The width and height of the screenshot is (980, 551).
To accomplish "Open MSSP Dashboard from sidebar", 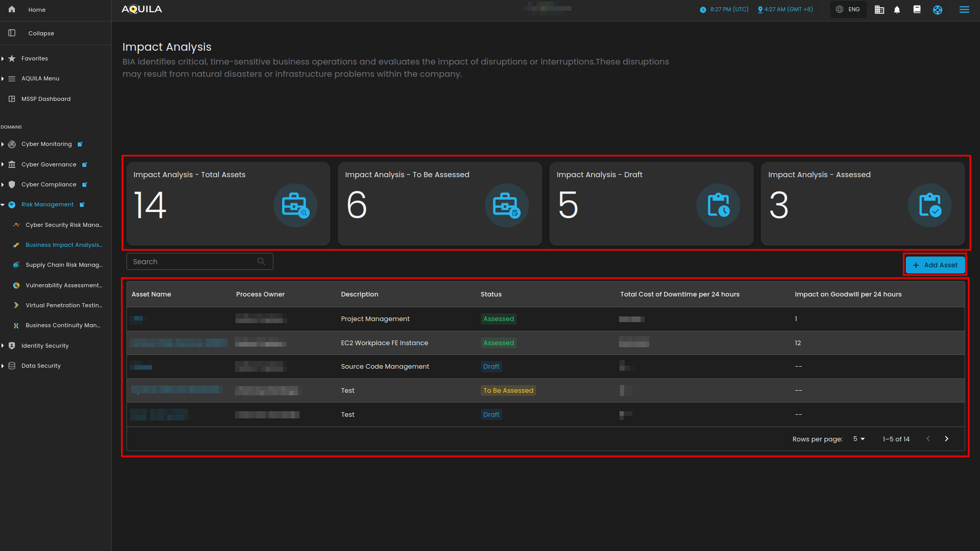I will pyautogui.click(x=46, y=99).
